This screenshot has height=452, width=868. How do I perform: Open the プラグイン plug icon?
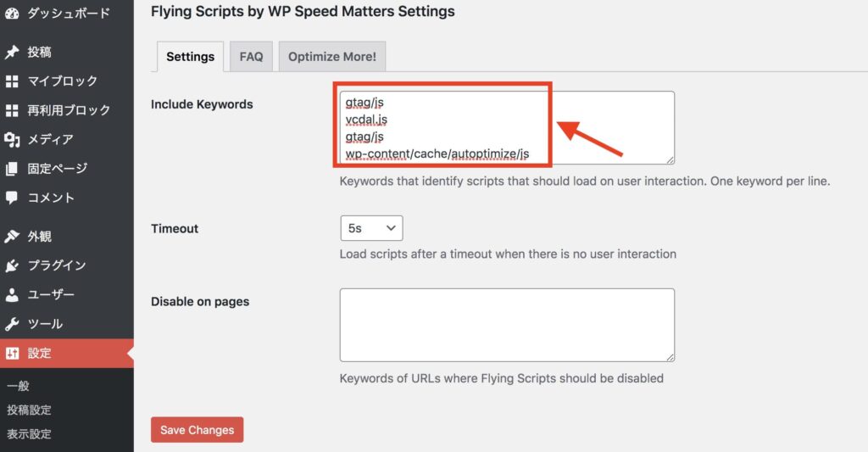12,266
